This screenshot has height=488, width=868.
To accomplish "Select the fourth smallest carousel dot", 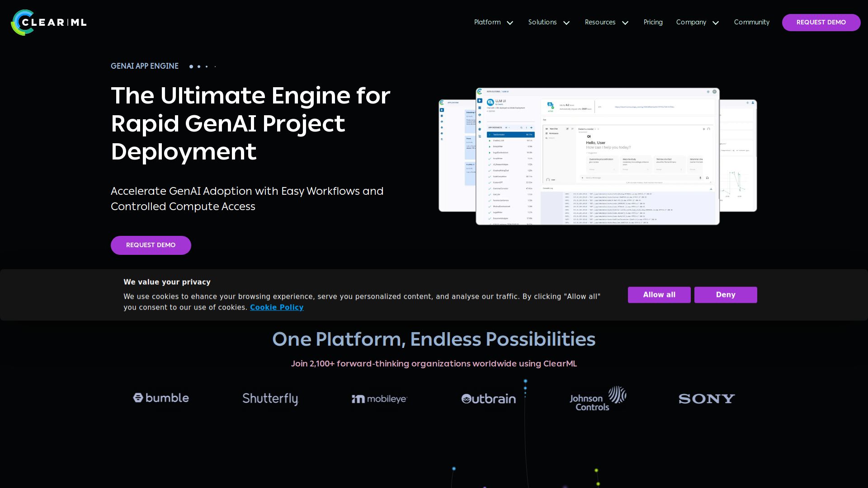I will [x=215, y=66].
